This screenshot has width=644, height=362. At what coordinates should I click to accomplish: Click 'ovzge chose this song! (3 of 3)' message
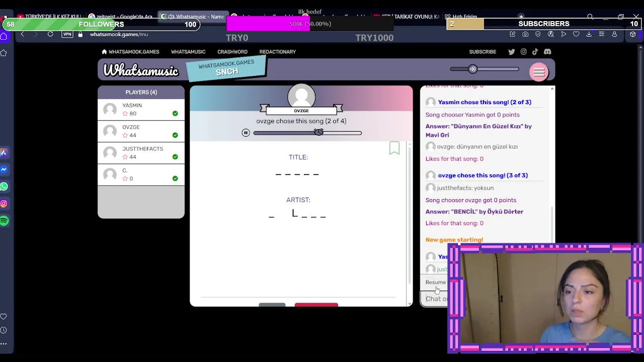483,175
